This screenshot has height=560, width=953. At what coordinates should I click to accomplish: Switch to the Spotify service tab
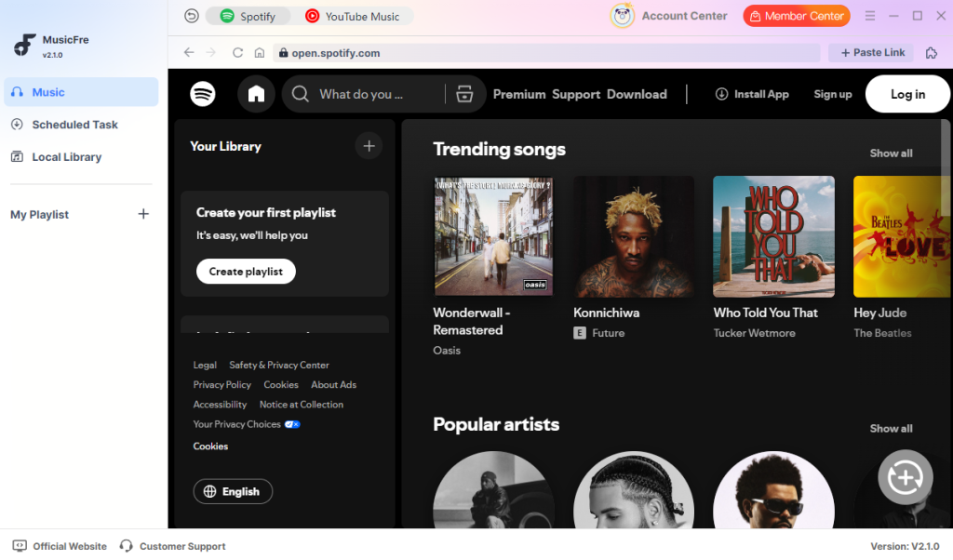click(x=248, y=17)
